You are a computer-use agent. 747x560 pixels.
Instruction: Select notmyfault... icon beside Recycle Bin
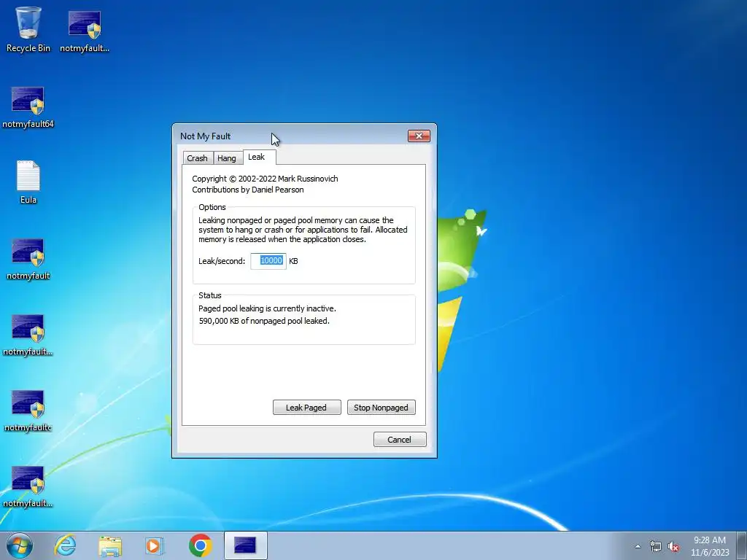pos(85,31)
